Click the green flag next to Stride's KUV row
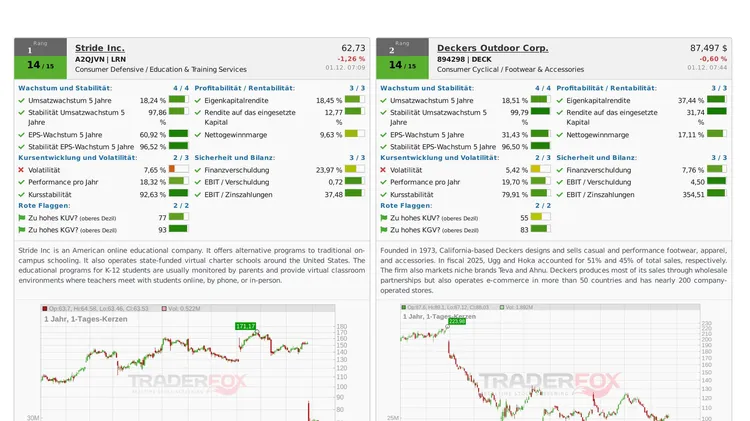Image resolution: width=750 pixels, height=421 pixels. (22, 217)
